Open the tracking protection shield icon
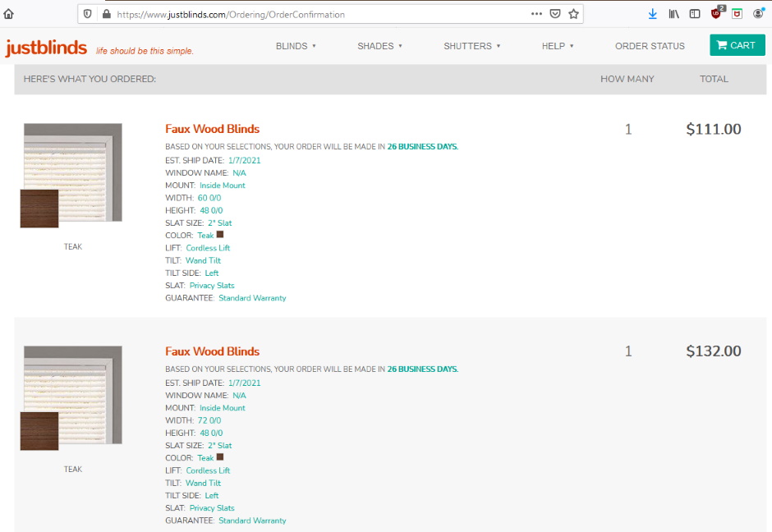 pyautogui.click(x=87, y=14)
